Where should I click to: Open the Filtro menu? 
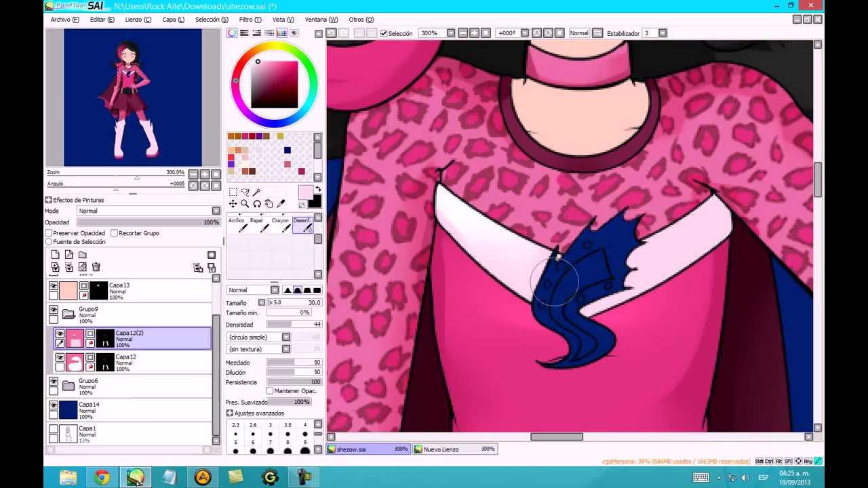[250, 20]
